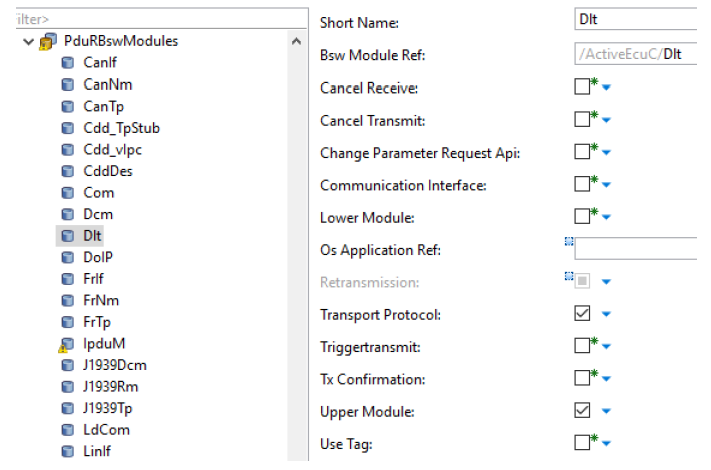Click the Os Application Ref field

635,249
